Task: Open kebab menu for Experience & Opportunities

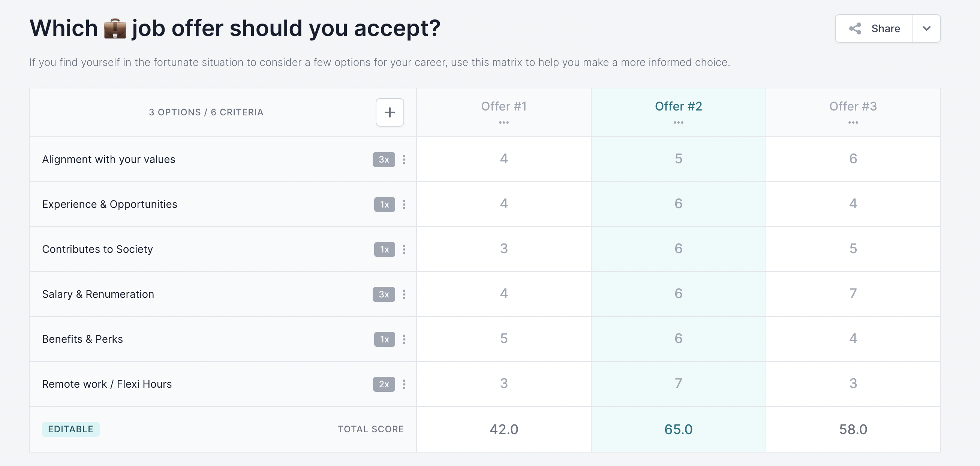Action: pos(404,204)
